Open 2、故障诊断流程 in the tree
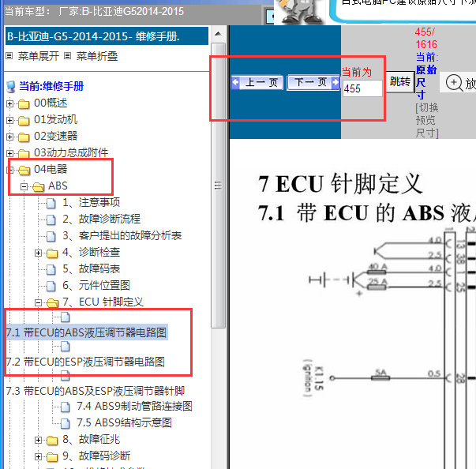This screenshot has width=476, height=469. 101,219
